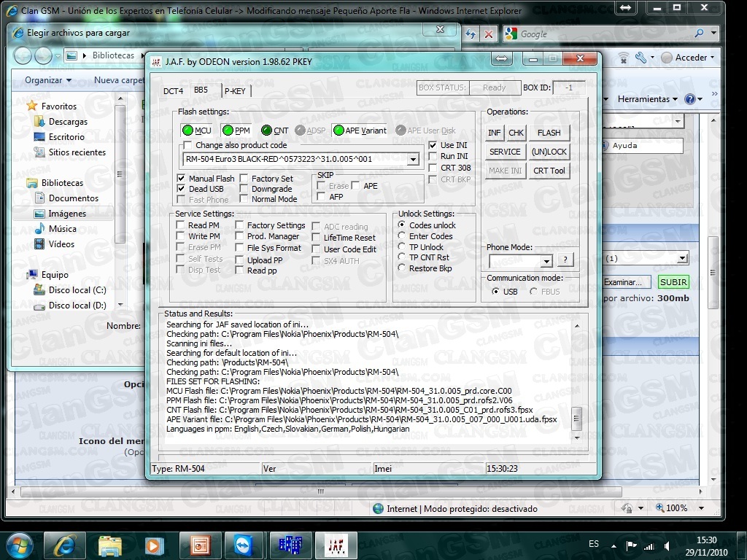Click the Google search magnifier icon
This screenshot has width=747, height=560.
699,34
